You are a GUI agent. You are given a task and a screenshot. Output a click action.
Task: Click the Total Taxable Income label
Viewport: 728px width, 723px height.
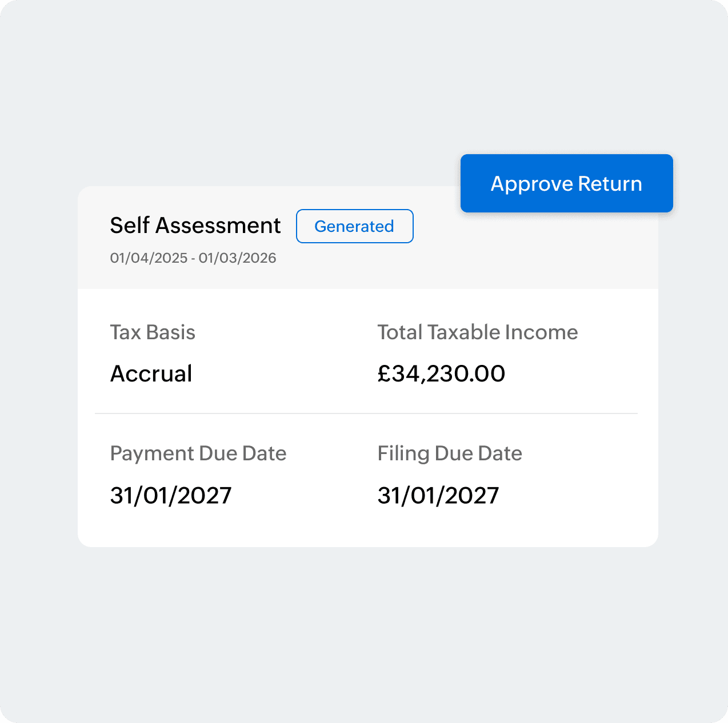(478, 332)
